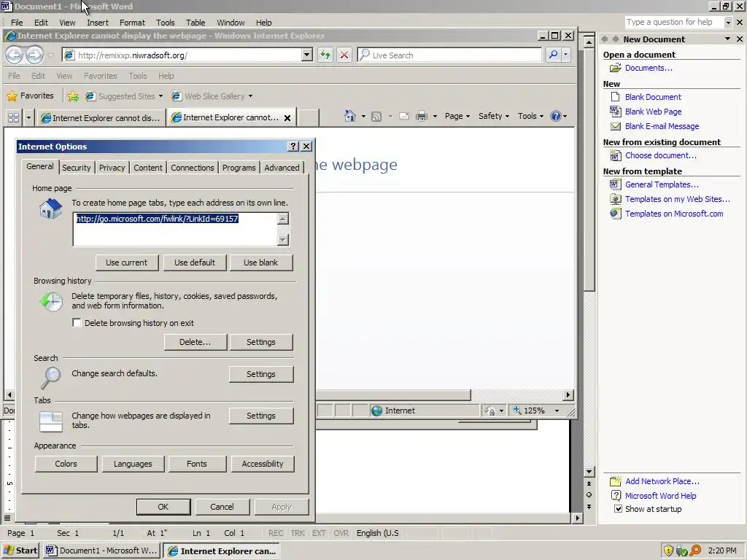
Task: Click the Live Search magnifier button
Action: [553, 55]
